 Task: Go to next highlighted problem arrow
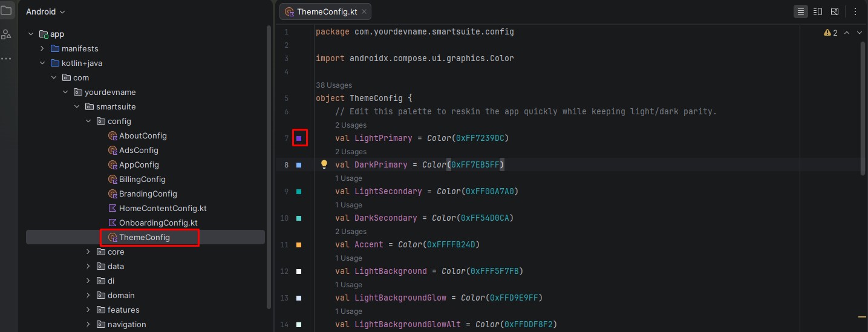click(860, 33)
